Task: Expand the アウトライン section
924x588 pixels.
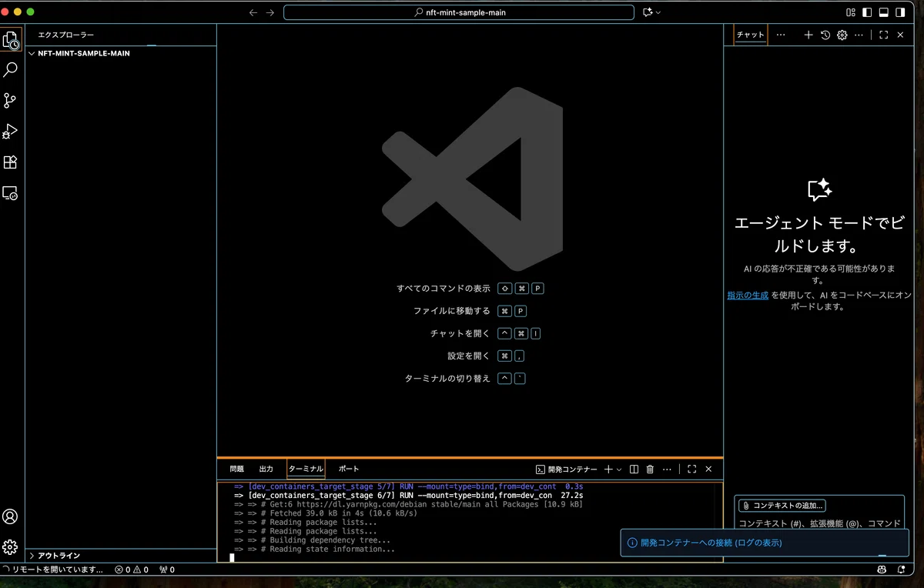Action: (121, 556)
